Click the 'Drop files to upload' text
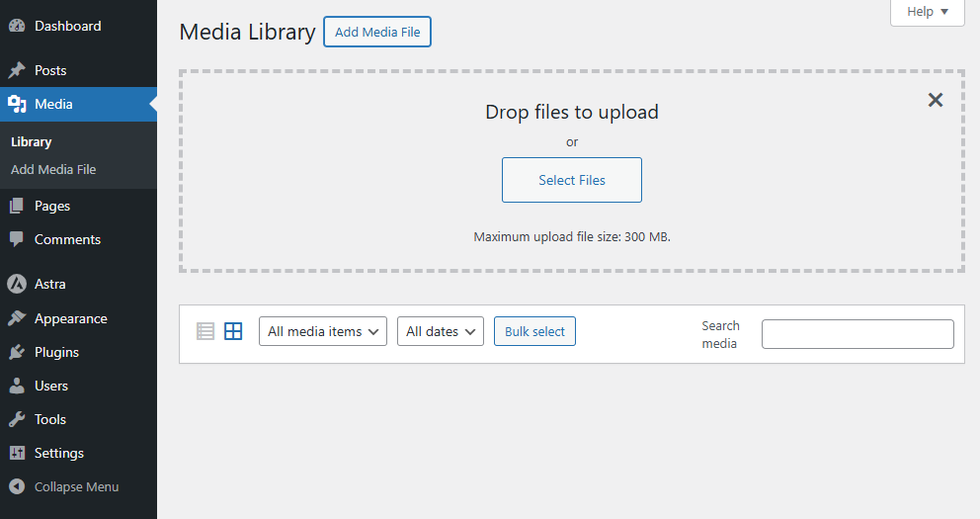 572,112
